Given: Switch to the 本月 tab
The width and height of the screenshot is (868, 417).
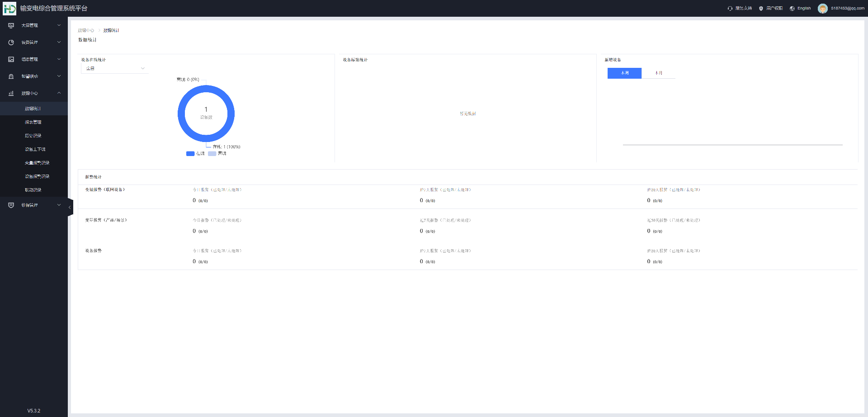Looking at the screenshot, I should (x=658, y=73).
